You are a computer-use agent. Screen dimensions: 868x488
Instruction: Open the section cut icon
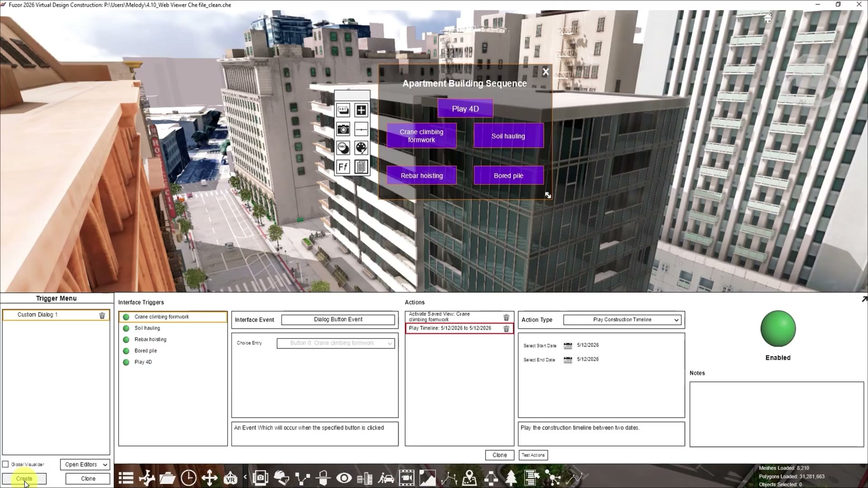[x=323, y=478]
